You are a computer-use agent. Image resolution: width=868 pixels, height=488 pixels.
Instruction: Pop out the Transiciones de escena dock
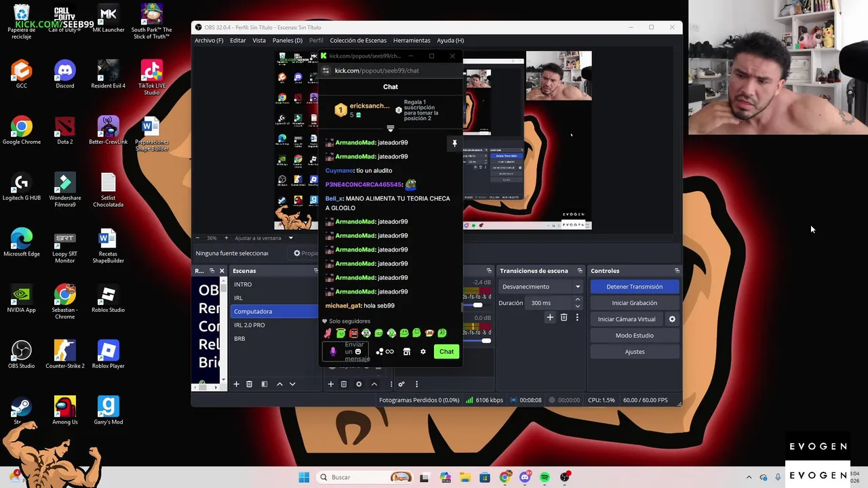point(579,271)
